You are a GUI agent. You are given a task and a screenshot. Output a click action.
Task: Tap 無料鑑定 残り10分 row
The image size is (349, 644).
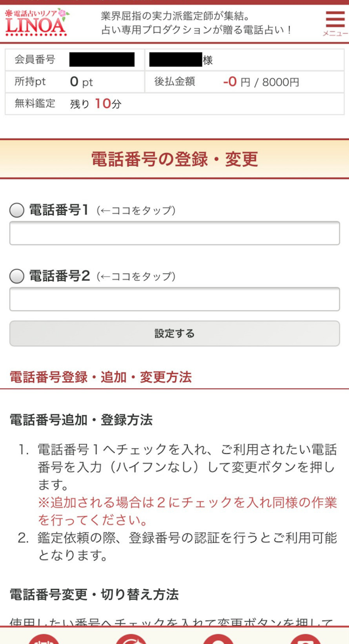tap(95, 104)
